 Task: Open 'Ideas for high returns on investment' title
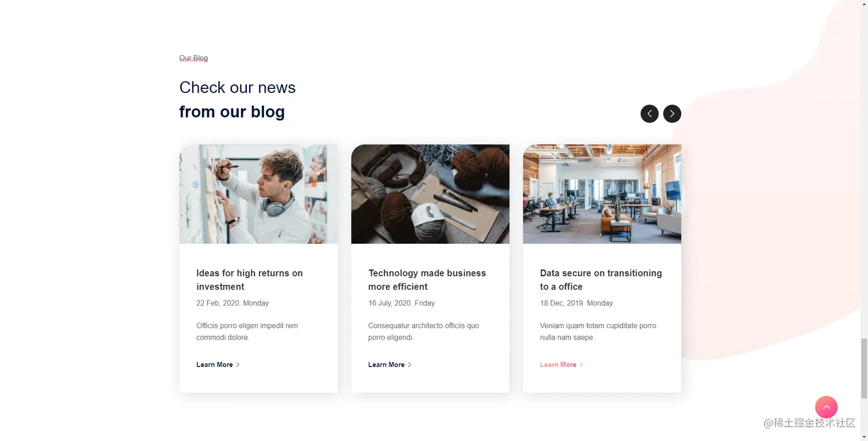click(x=250, y=280)
